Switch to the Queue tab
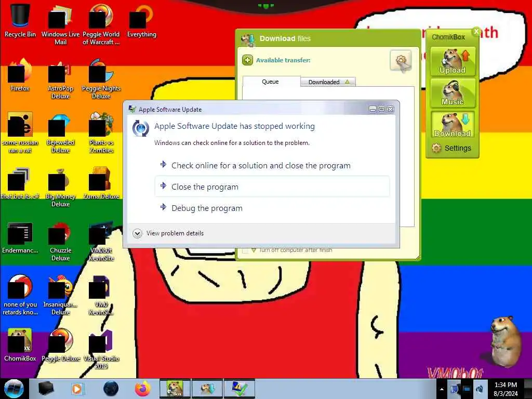The image size is (532, 399). [270, 82]
